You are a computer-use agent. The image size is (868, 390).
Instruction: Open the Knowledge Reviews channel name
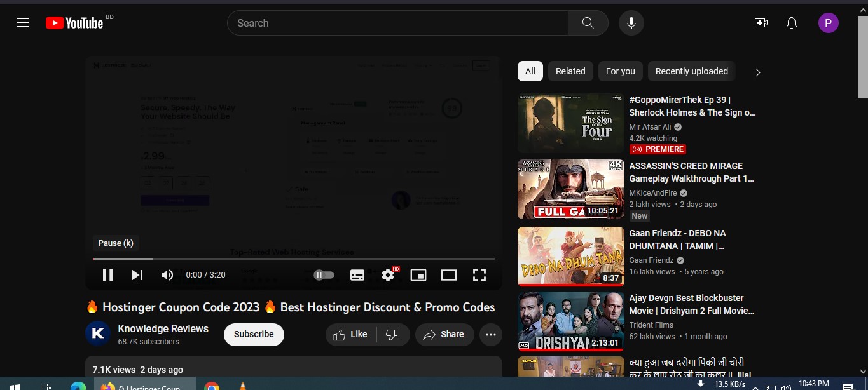[163, 328]
